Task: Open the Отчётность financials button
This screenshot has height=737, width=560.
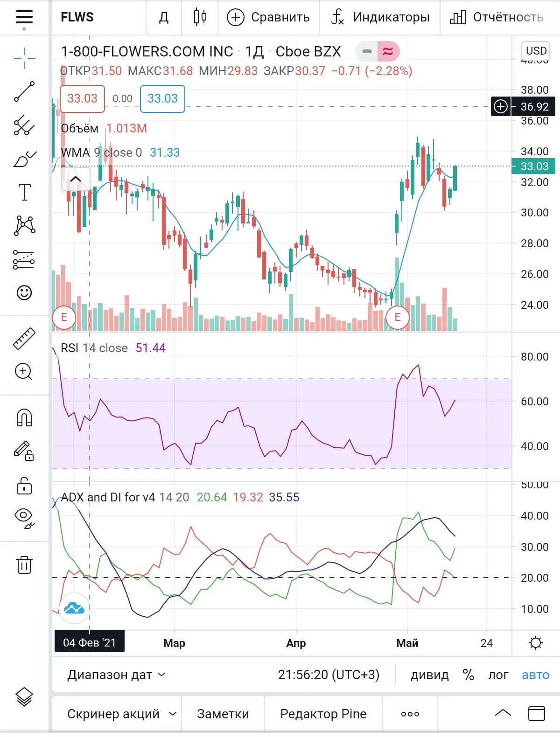Action: pos(497,17)
